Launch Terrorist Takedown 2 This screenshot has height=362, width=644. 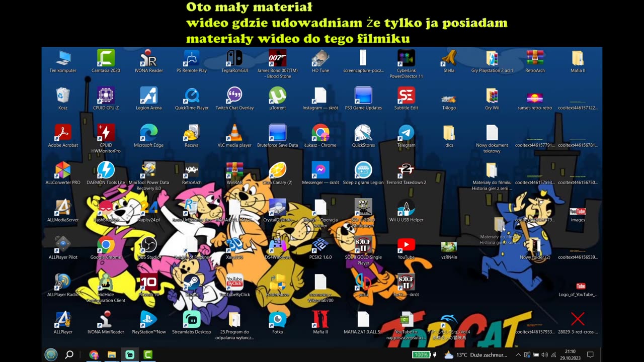point(406,173)
